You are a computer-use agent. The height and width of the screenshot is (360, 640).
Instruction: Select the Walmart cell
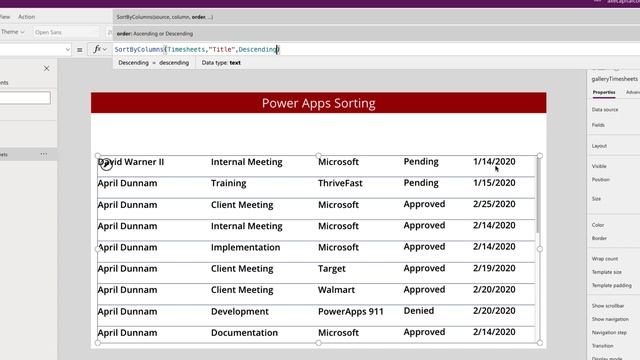[336, 290]
